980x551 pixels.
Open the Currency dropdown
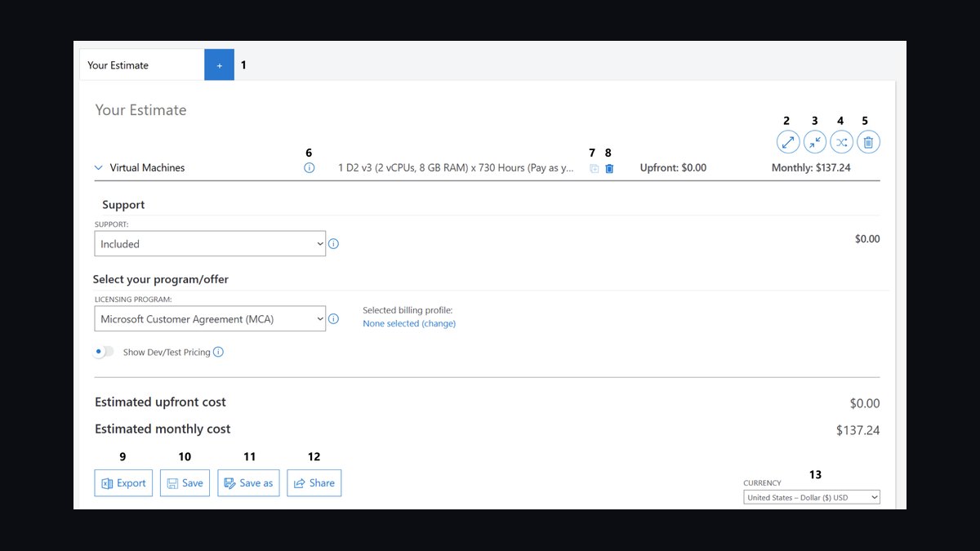tap(812, 497)
